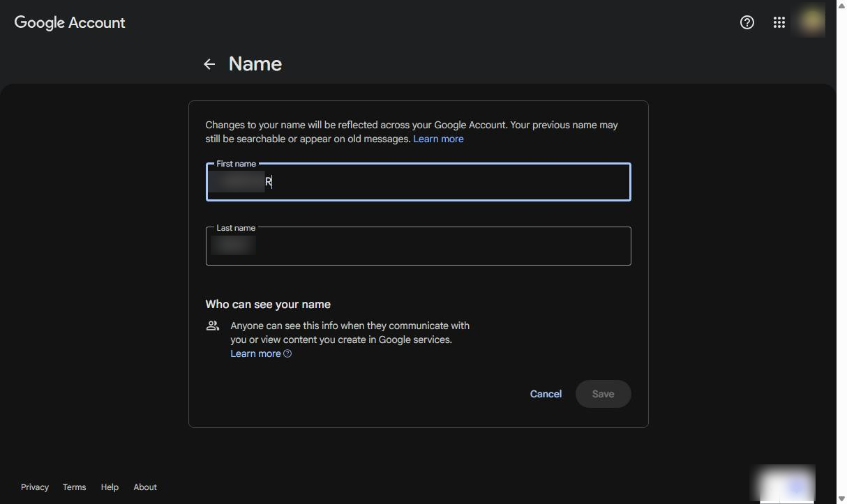This screenshot has height=504, width=847.
Task: Open the Terms footer link
Action: click(74, 487)
